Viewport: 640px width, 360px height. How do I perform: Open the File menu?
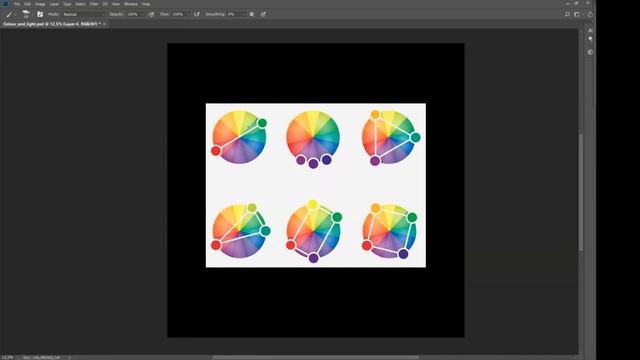click(17, 4)
